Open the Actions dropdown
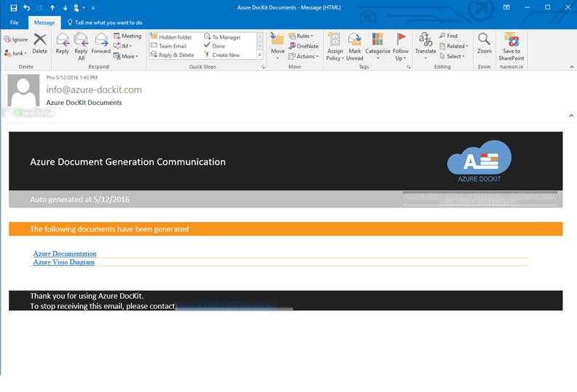 304,56
